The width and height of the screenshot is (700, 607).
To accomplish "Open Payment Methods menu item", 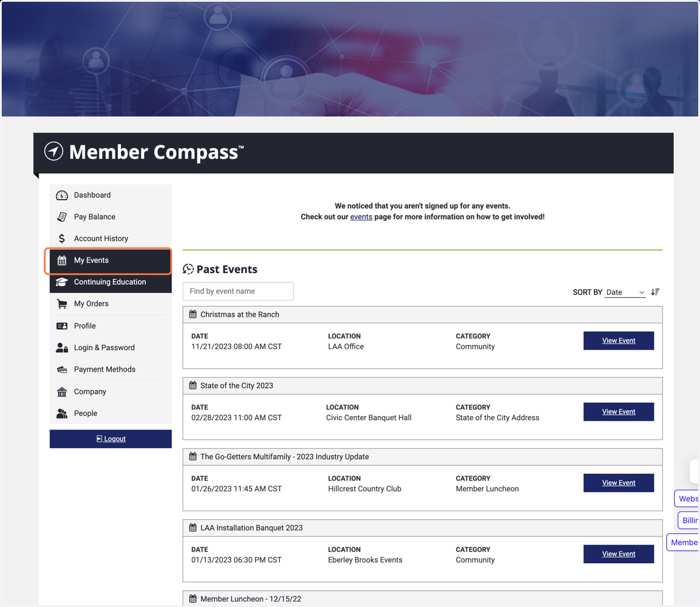I will (x=111, y=369).
